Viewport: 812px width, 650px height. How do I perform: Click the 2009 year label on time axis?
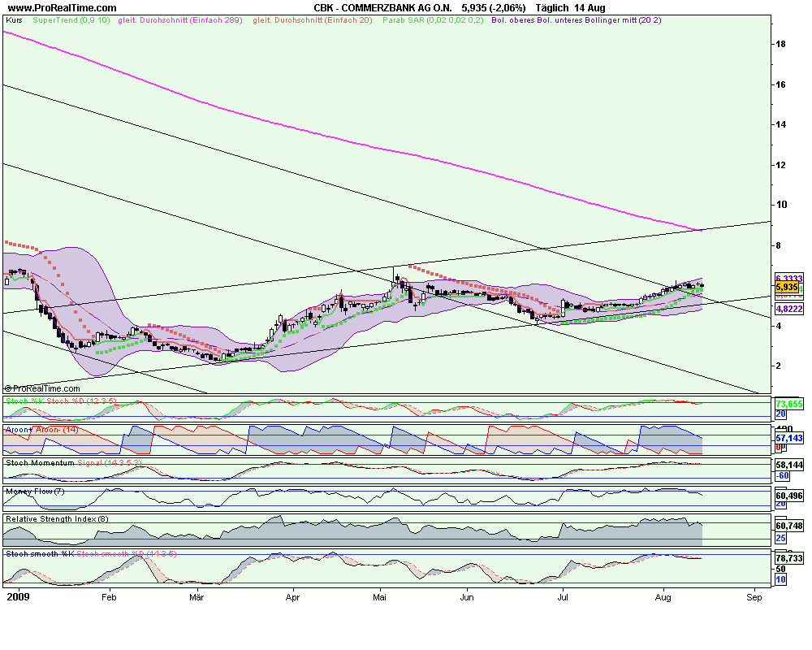pos(18,597)
